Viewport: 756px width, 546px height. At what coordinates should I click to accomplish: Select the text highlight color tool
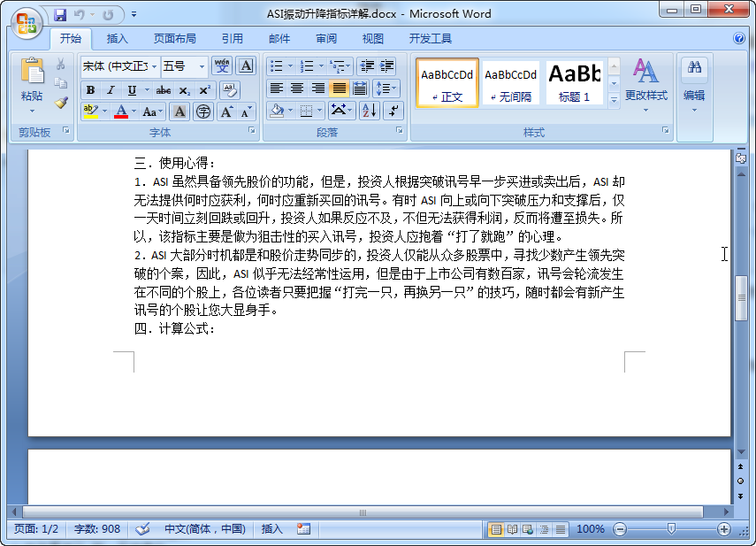91,112
